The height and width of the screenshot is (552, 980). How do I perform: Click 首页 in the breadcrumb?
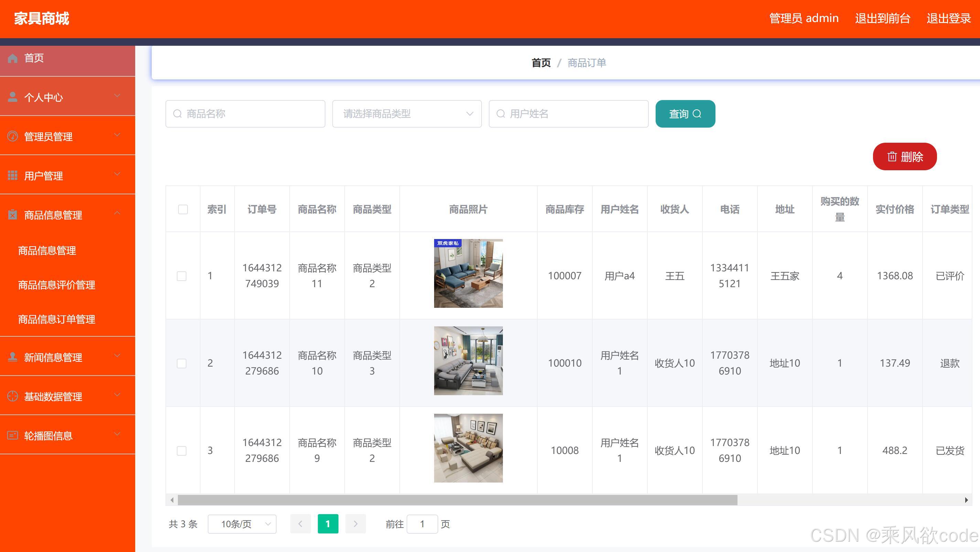tap(540, 63)
